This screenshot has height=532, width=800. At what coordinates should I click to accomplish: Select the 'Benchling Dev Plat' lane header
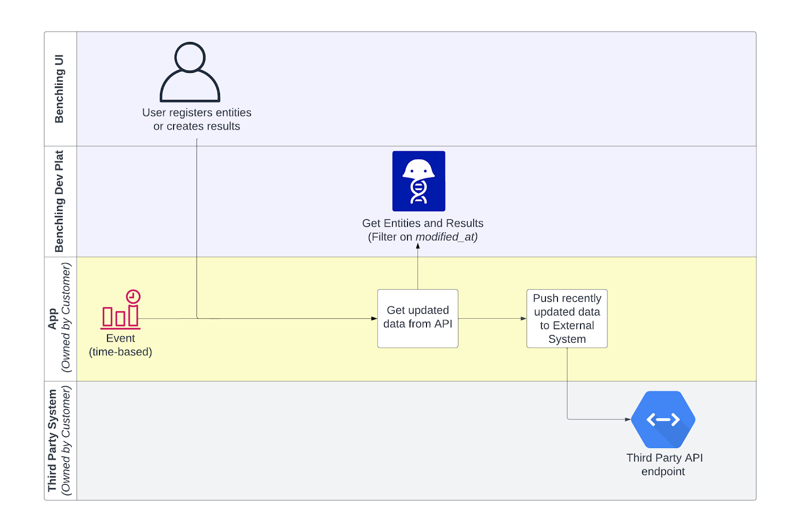(x=60, y=201)
